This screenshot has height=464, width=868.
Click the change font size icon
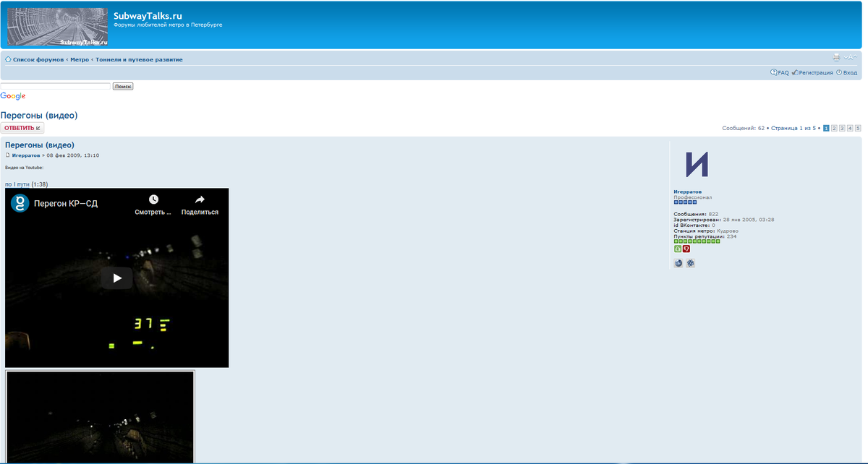pos(850,57)
